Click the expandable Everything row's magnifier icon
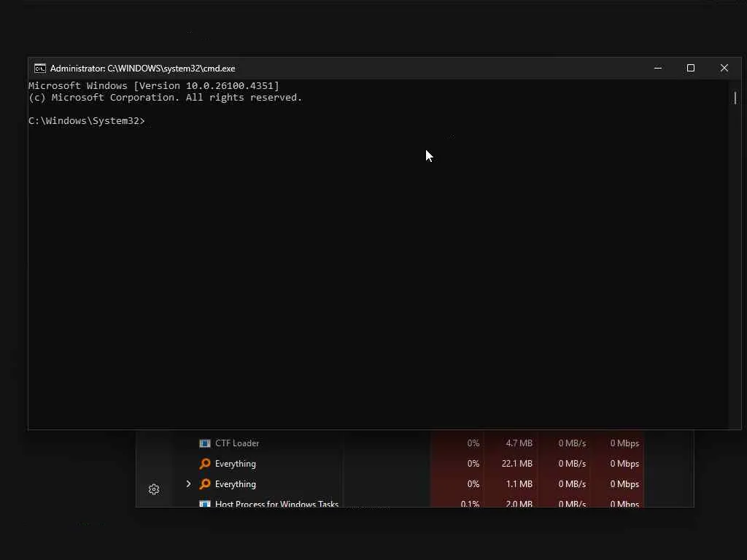747x560 pixels. pyautogui.click(x=205, y=484)
